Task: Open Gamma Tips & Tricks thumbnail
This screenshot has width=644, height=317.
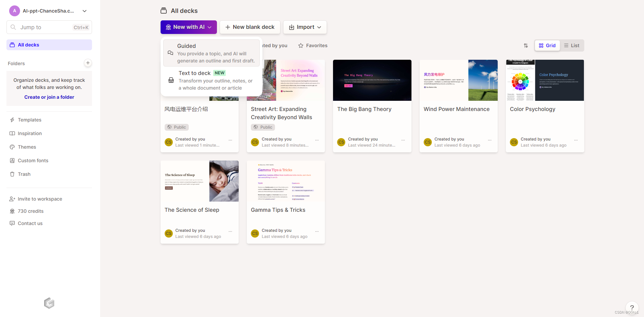Action: (x=286, y=181)
